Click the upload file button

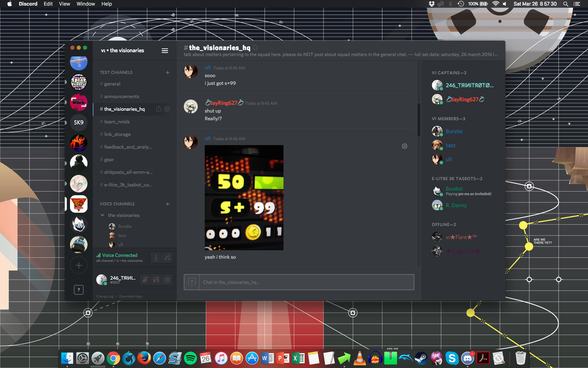click(192, 282)
